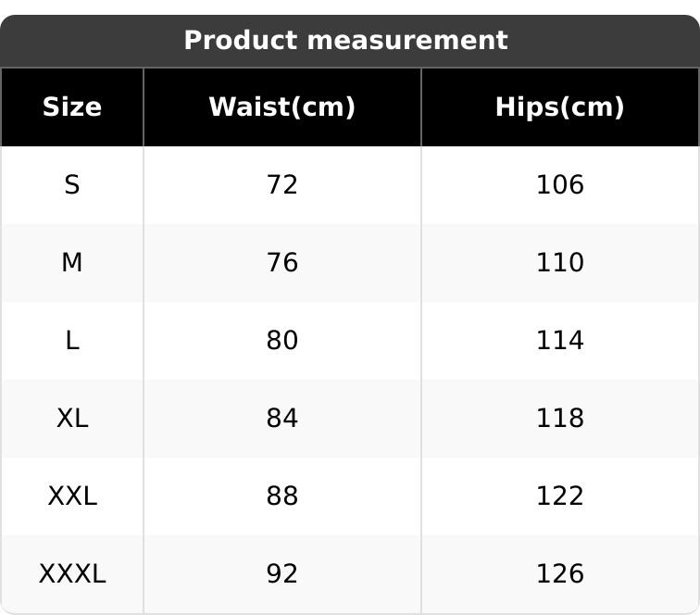This screenshot has width=700, height=615.
Task: Click the XXXL size cell
Action: click(x=72, y=574)
